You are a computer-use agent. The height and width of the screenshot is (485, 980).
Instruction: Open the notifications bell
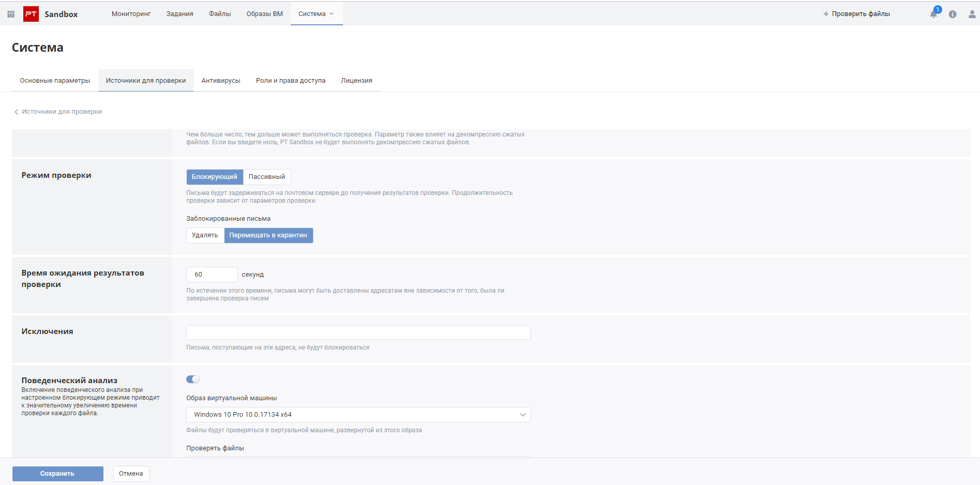(934, 14)
